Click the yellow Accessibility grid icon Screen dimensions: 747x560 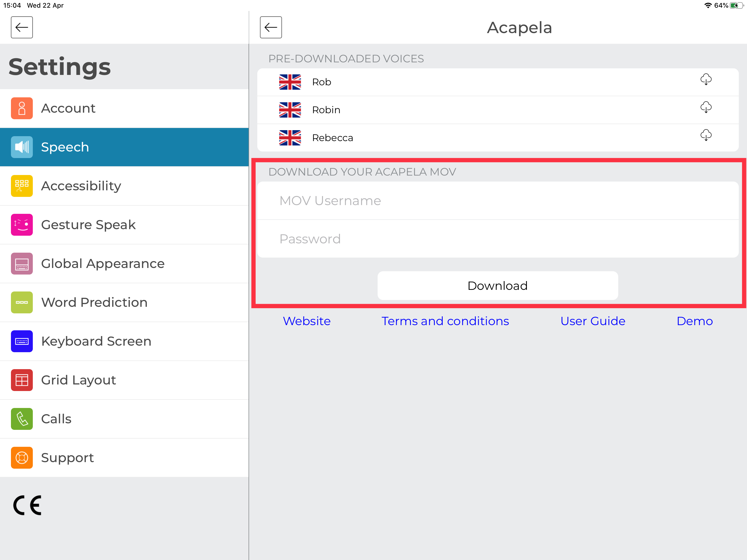point(22,186)
